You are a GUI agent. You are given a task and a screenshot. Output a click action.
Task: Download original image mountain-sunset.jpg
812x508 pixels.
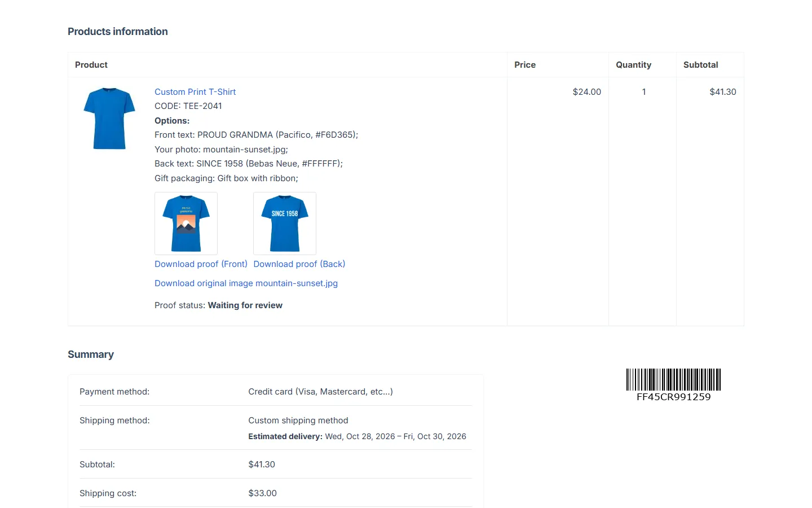tap(246, 283)
